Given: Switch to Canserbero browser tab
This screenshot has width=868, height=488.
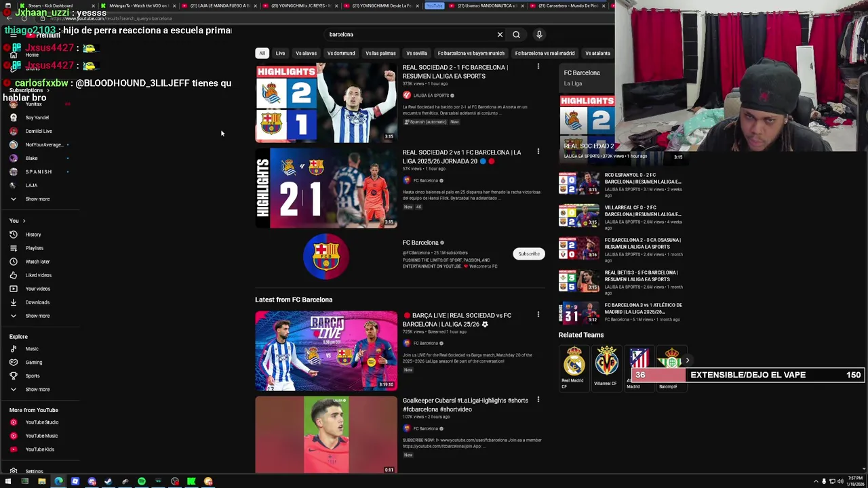Looking at the screenshot, I should pos(566,5).
